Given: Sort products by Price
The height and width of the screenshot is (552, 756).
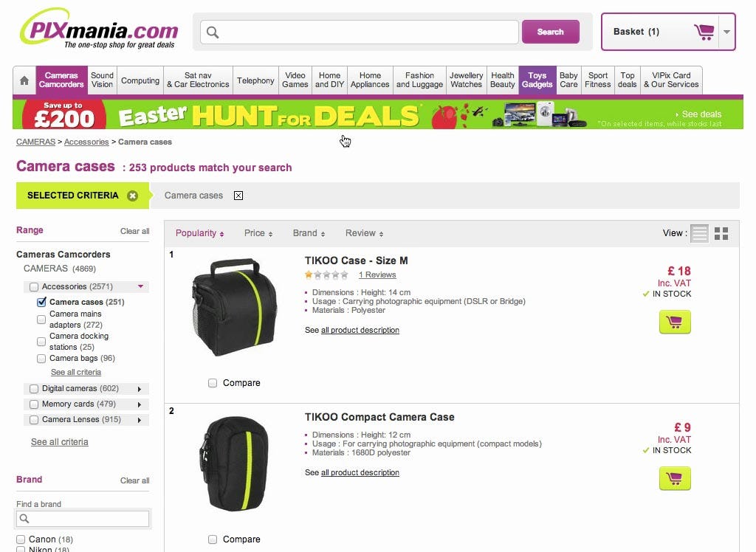Looking at the screenshot, I should 258,233.
